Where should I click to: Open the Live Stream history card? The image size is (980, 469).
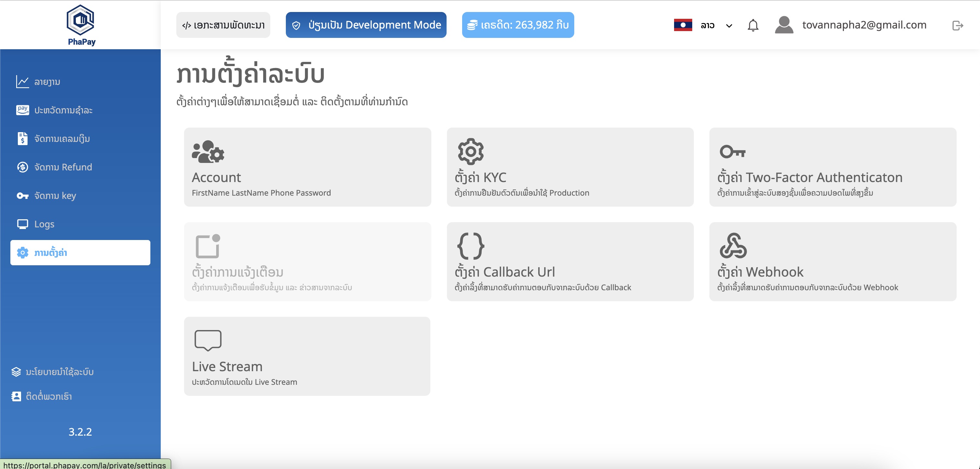click(307, 356)
